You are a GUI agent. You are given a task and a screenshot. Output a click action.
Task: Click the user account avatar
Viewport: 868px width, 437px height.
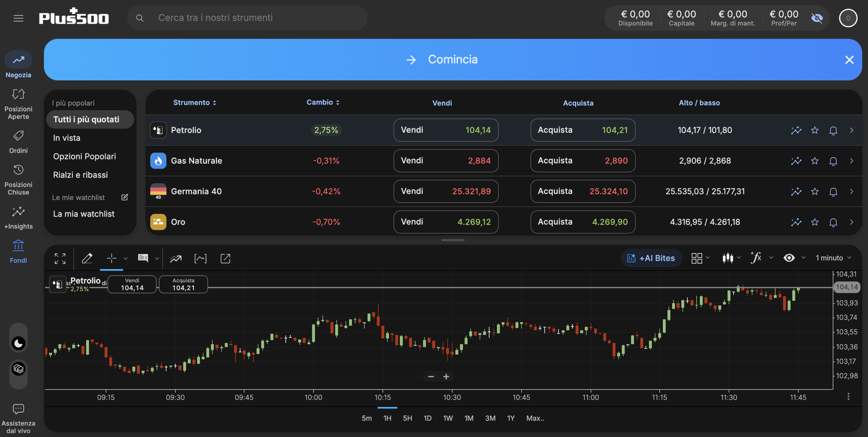click(x=848, y=18)
